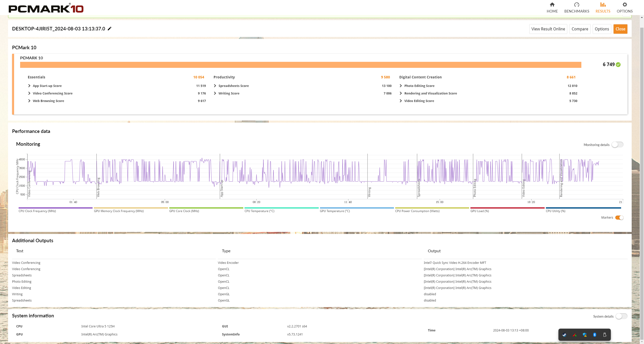The width and height of the screenshot is (644, 344).
Task: Open the Options gear icon
Action: click(625, 5)
